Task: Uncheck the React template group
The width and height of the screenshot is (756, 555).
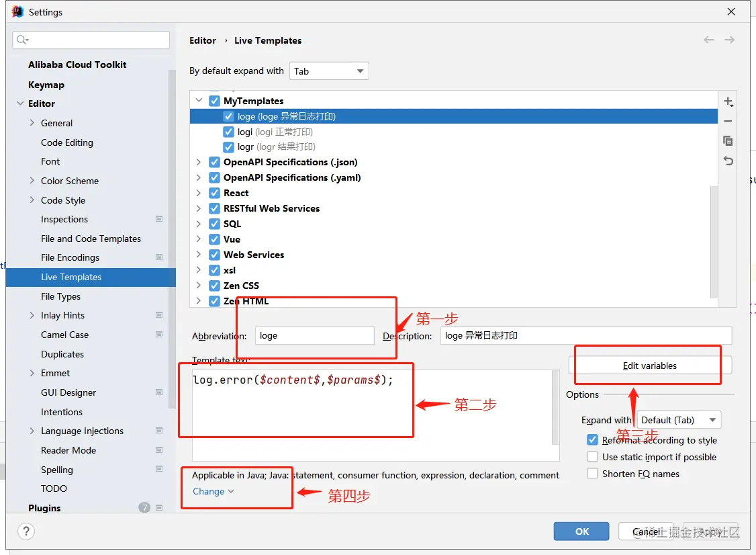Action: point(215,193)
